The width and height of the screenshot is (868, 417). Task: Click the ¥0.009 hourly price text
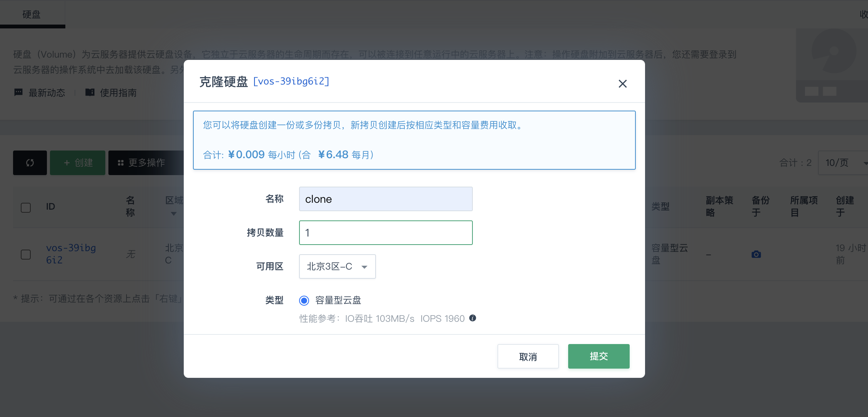(246, 154)
